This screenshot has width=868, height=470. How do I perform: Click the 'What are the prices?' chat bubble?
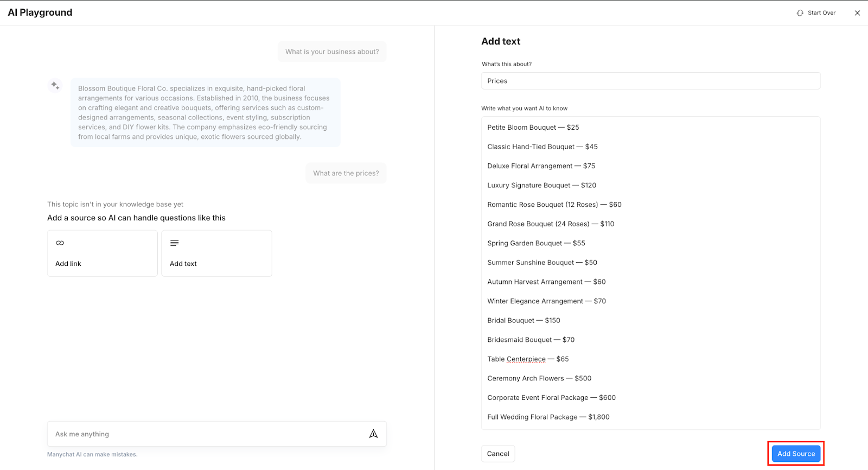(346, 173)
